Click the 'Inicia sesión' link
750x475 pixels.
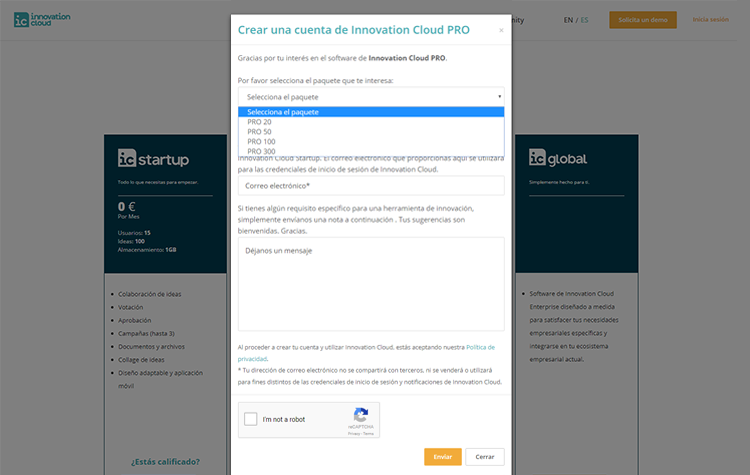click(x=710, y=20)
